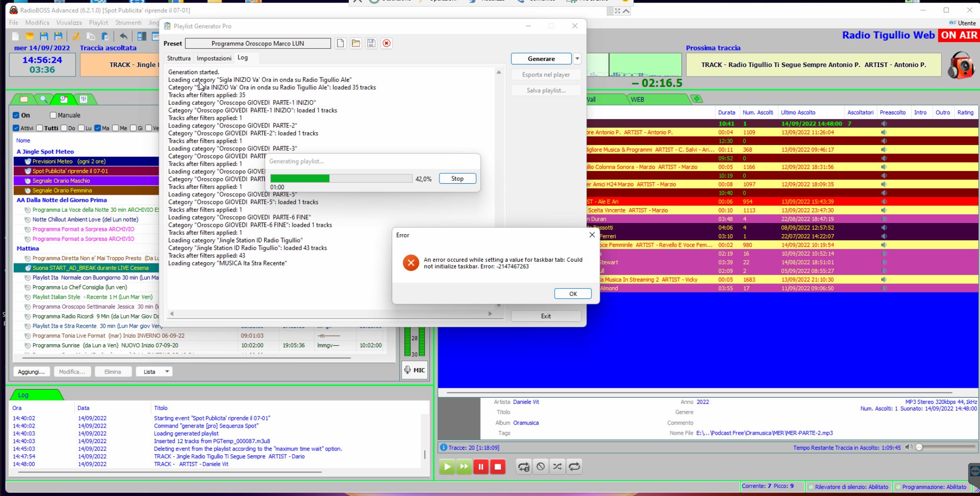Screen dimensions: 980x496
Task: Toggle Attivi filter checkbox
Action: pyautogui.click(x=16, y=128)
